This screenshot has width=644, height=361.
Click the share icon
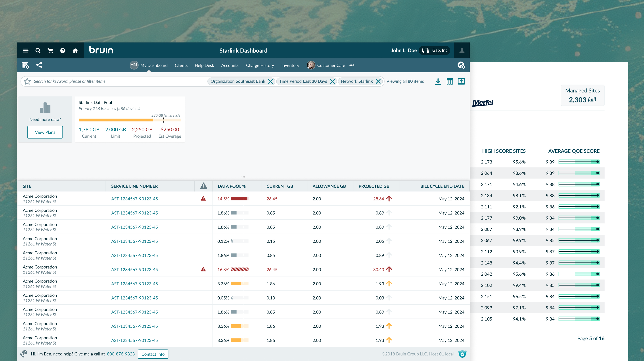(x=39, y=65)
